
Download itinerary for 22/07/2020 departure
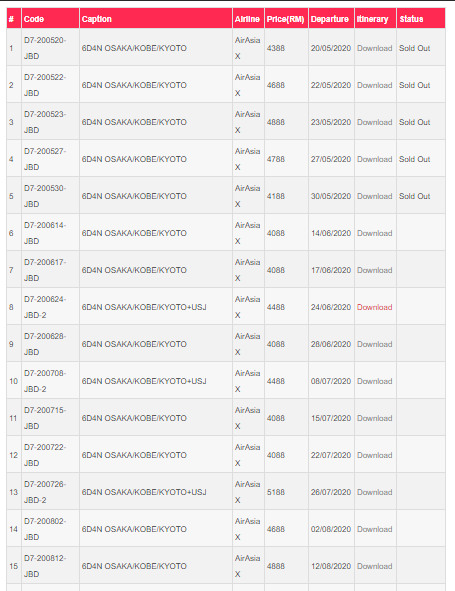374,455
